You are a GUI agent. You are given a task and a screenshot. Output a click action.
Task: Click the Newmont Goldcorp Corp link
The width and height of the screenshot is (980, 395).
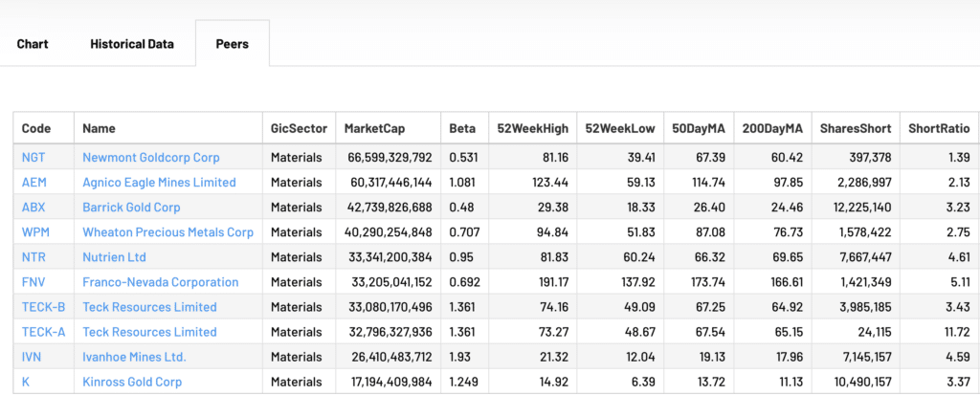click(x=151, y=157)
